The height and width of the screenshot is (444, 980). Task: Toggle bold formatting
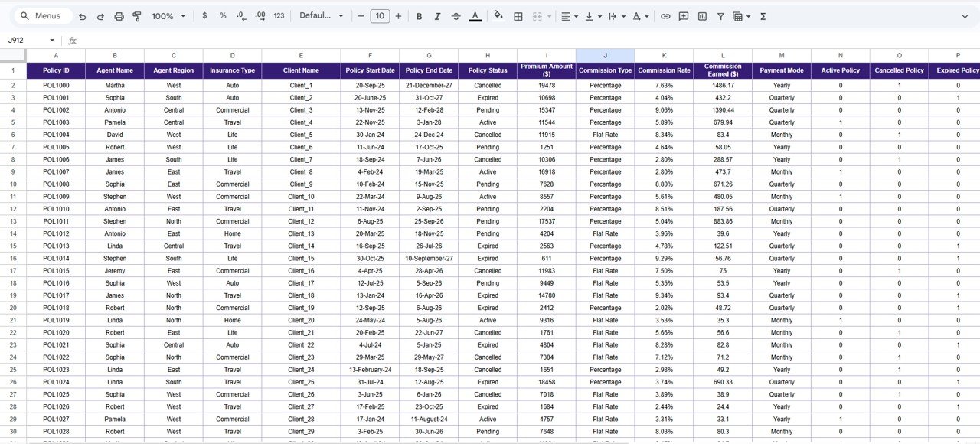point(419,15)
